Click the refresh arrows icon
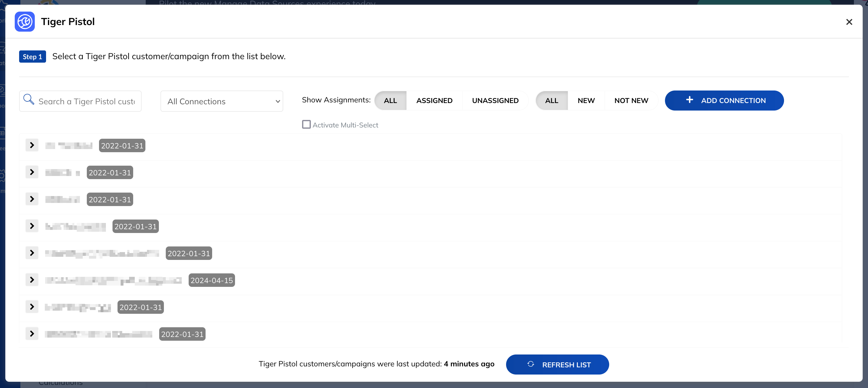Viewport: 868px width, 388px height. [x=531, y=364]
